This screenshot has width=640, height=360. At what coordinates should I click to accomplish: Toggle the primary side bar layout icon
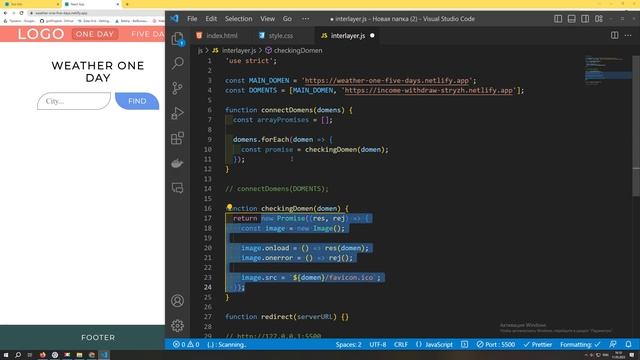coord(558,19)
